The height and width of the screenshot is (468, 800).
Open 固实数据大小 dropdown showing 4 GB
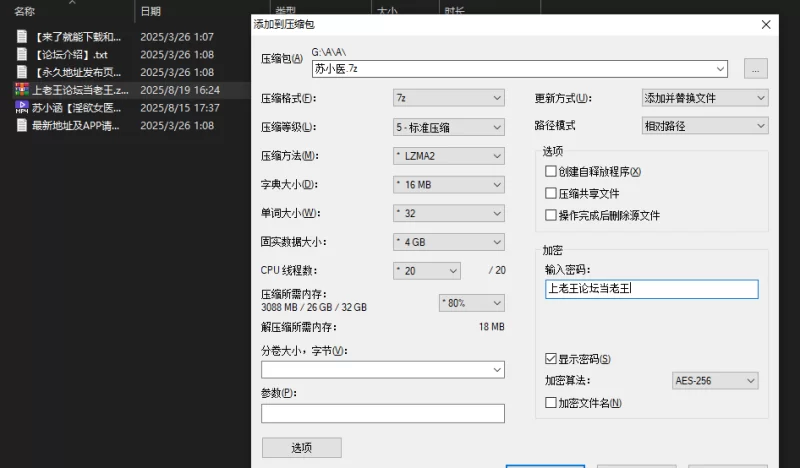click(448, 242)
